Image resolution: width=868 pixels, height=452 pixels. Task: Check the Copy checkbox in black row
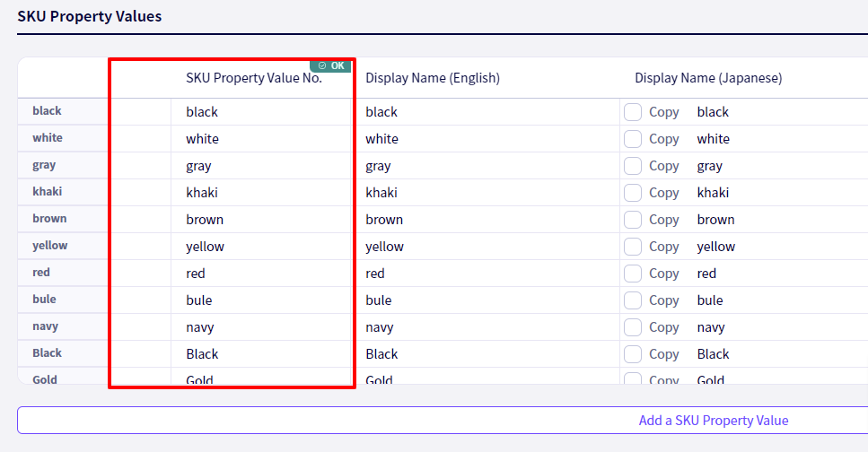coord(633,112)
